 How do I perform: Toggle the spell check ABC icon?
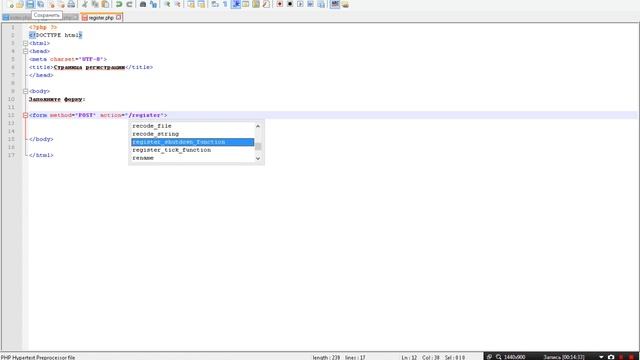[335, 4]
